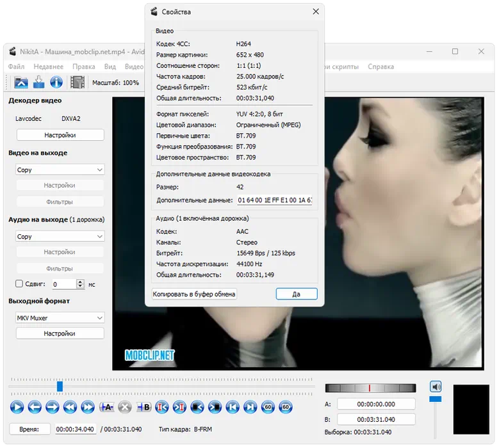Click the 652 x 480 picture size value
The height and width of the screenshot is (448, 499).
pos(250,54)
